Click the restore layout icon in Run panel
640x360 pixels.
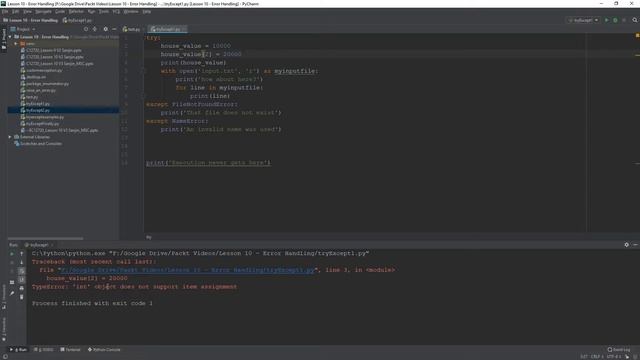pos(12,282)
